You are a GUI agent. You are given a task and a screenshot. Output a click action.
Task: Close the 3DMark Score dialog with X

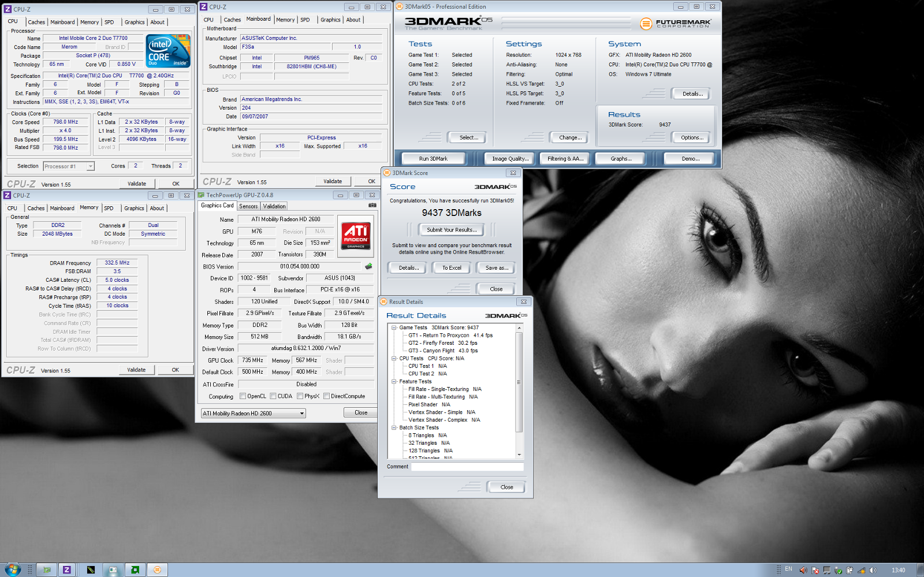click(513, 173)
